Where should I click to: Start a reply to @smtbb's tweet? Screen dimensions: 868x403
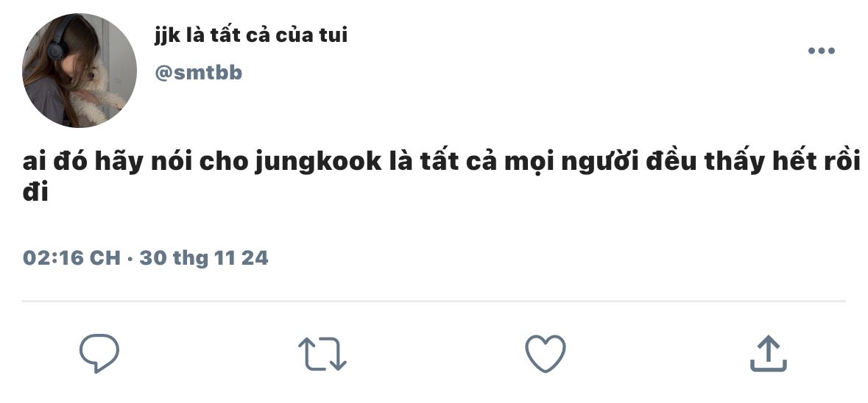[x=99, y=353]
